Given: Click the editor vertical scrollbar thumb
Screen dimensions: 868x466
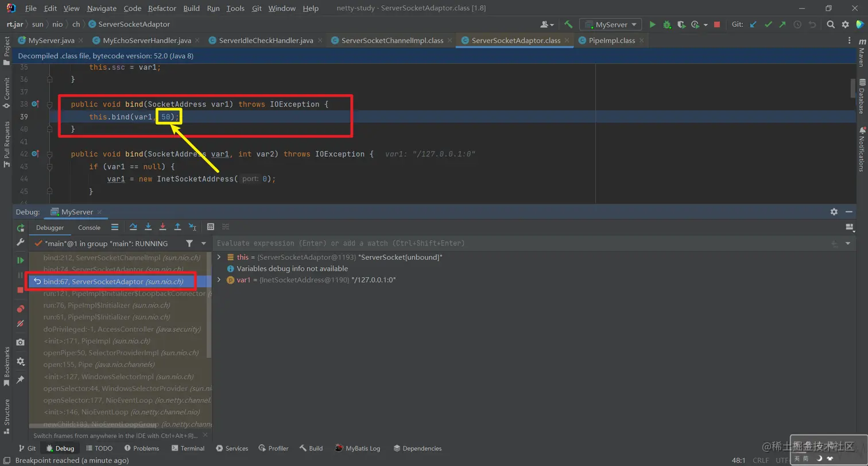Looking at the screenshot, I should [x=854, y=88].
